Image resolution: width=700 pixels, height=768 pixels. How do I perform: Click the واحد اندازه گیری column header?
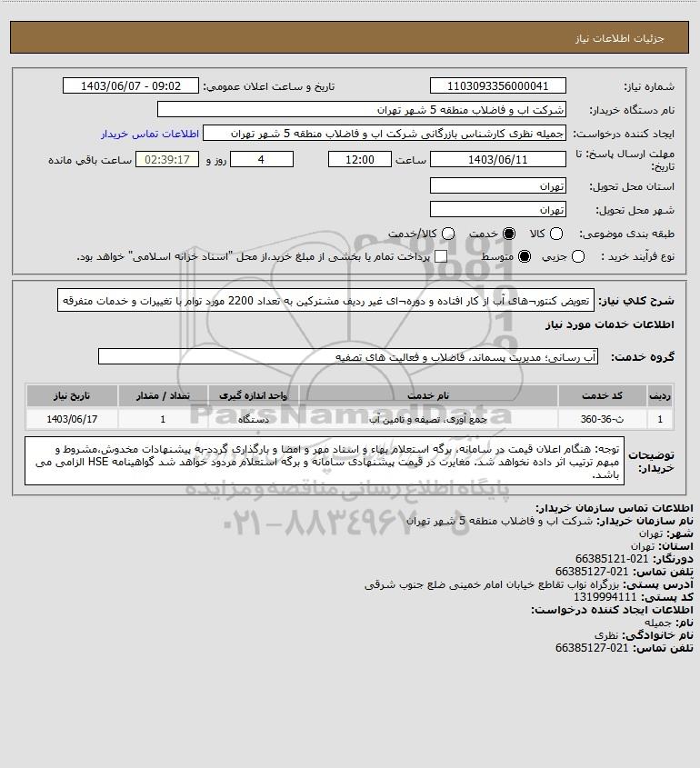click(x=254, y=395)
